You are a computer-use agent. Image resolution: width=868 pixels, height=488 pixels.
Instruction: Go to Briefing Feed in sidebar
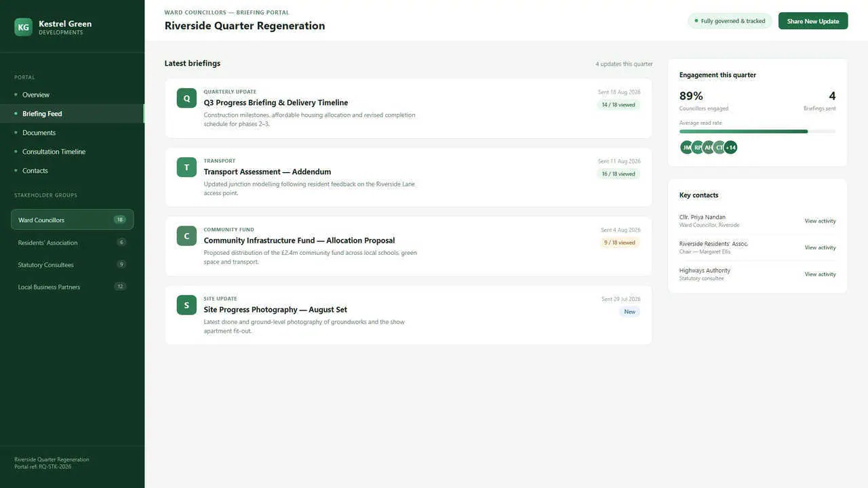point(72,114)
